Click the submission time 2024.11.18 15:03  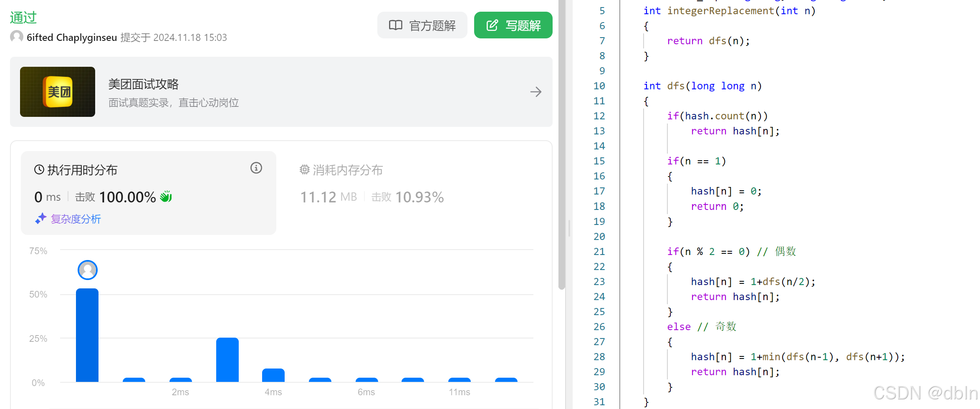(x=190, y=38)
